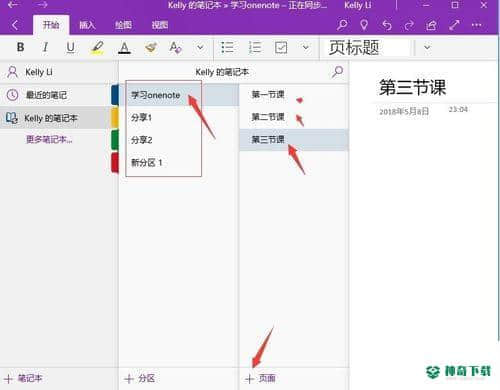
Task: Search notes using the notebook-header magnifier
Action: pos(337,72)
